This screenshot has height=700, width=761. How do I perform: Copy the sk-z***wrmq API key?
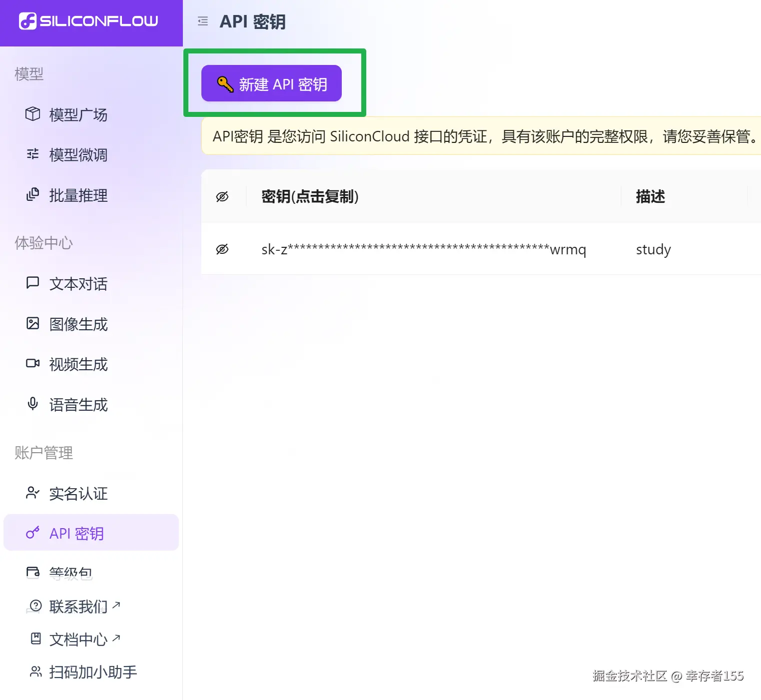[x=424, y=249]
